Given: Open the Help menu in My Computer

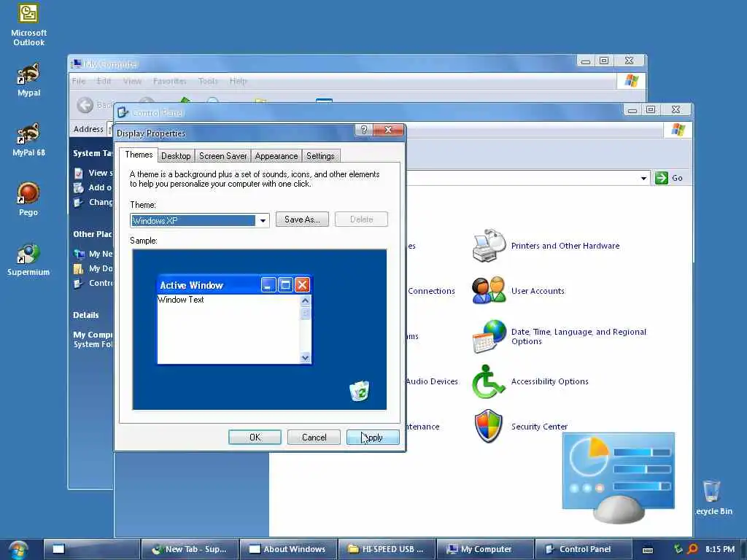Looking at the screenshot, I should tap(239, 81).
